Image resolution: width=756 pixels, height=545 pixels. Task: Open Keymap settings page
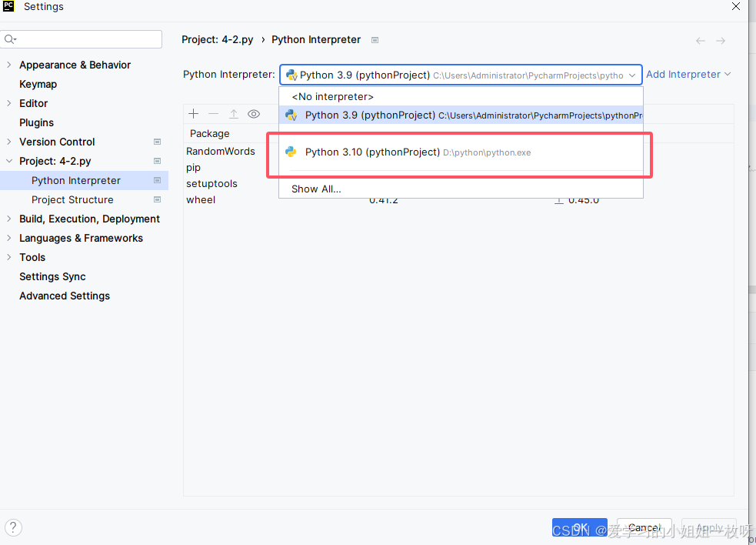pyautogui.click(x=38, y=85)
